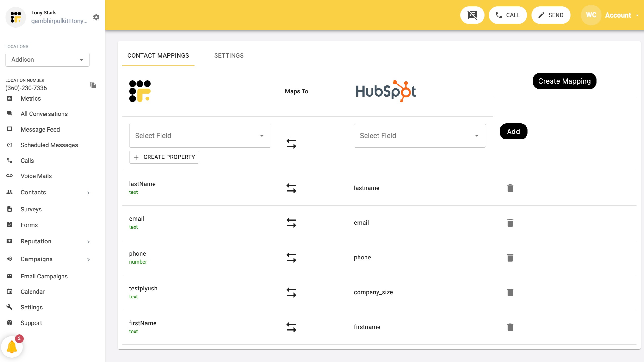
Task: Delete the lastName to lastname mapping
Action: pyautogui.click(x=510, y=188)
